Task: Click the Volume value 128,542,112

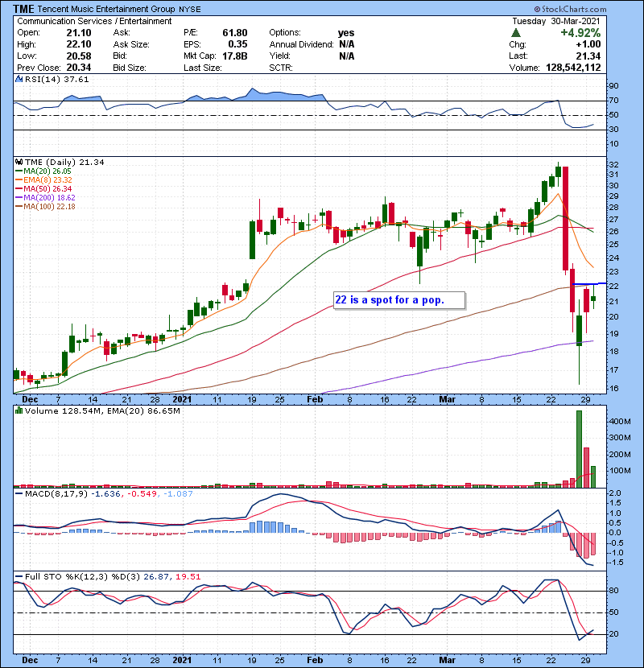Action: 573,68
